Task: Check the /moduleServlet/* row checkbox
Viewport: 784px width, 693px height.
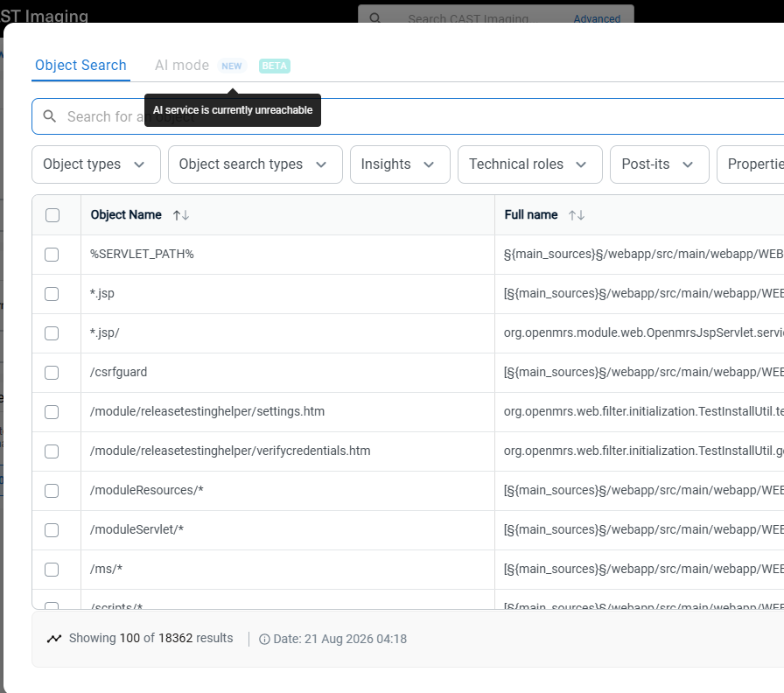Action: pyautogui.click(x=52, y=530)
